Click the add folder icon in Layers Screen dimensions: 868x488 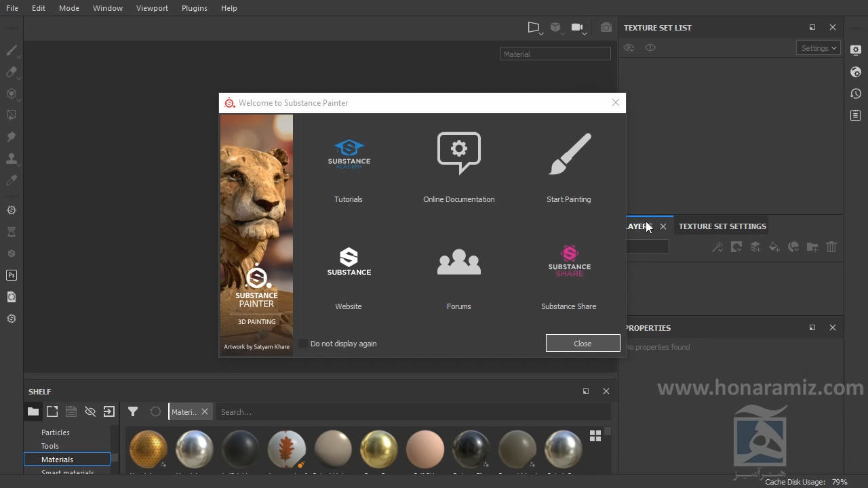click(x=812, y=247)
